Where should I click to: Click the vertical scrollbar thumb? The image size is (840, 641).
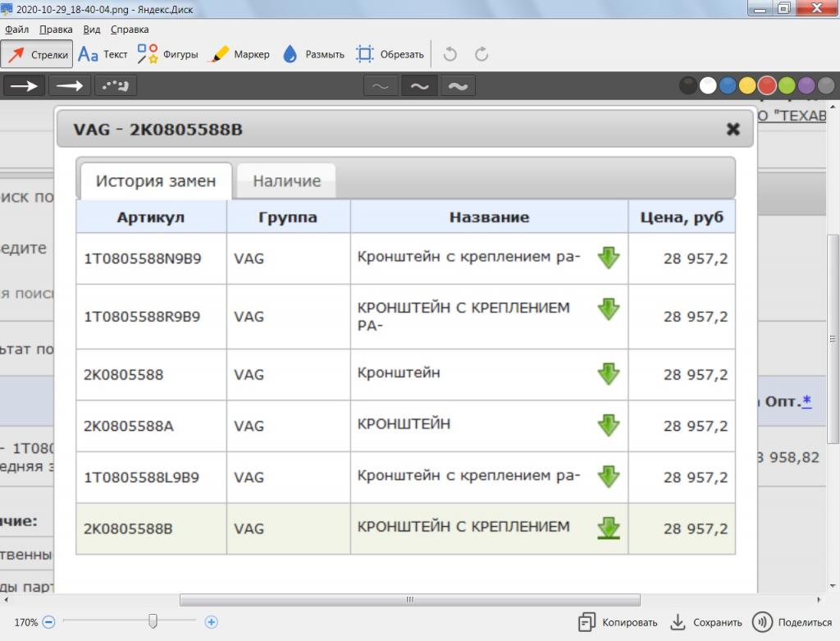point(833,339)
